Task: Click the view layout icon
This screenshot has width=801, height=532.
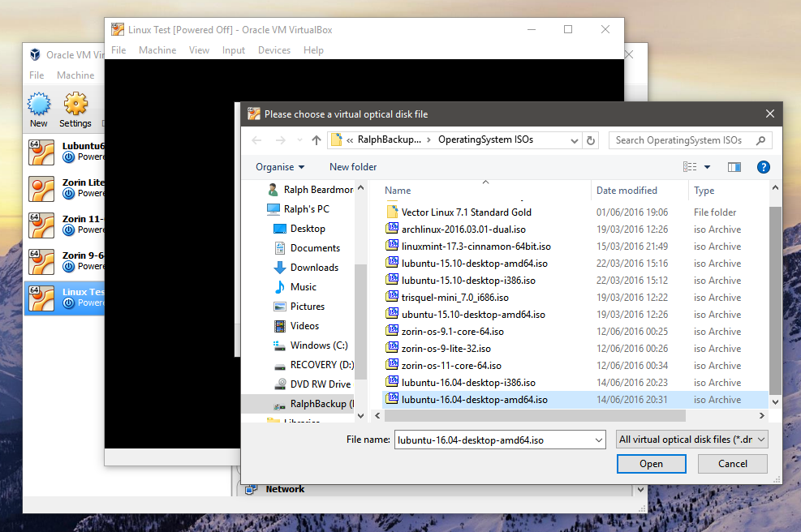Action: [x=690, y=167]
